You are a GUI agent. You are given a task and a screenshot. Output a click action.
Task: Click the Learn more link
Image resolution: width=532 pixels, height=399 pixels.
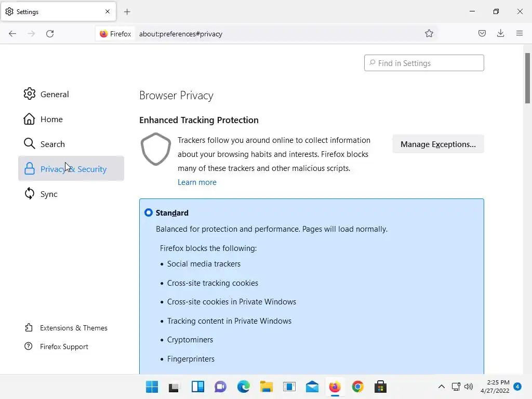[x=197, y=182]
